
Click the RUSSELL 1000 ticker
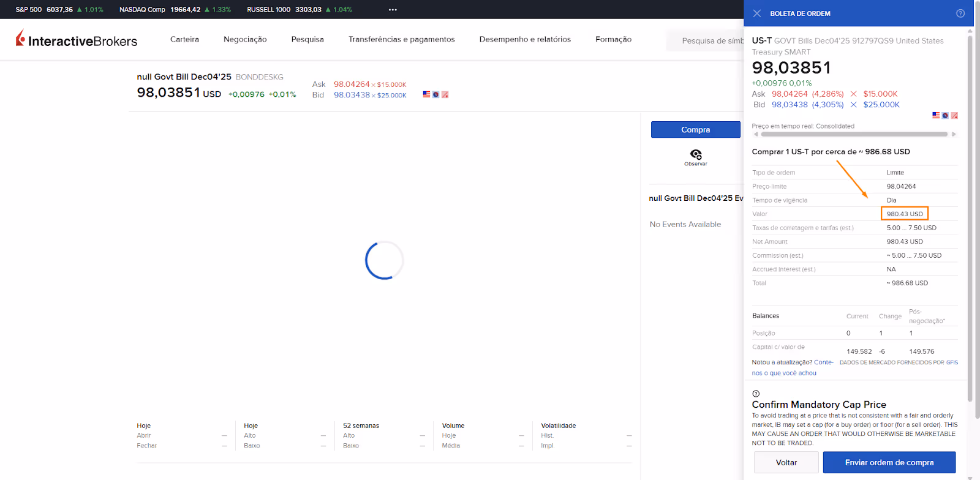[x=300, y=10]
